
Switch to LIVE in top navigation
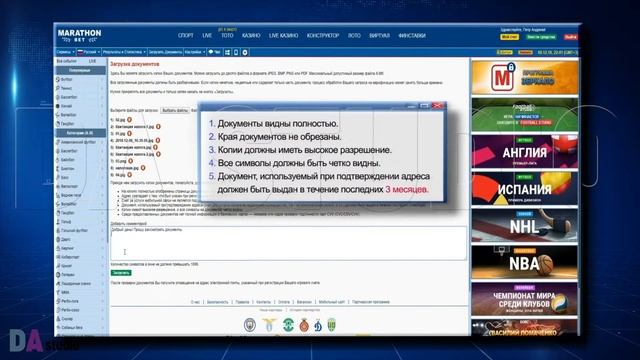207,36
